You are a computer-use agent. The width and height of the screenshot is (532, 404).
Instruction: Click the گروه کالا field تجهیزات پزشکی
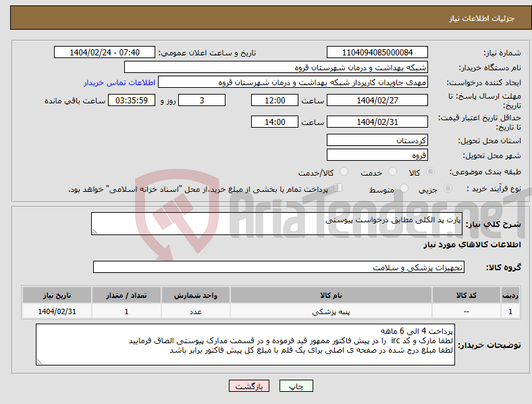pos(279,267)
